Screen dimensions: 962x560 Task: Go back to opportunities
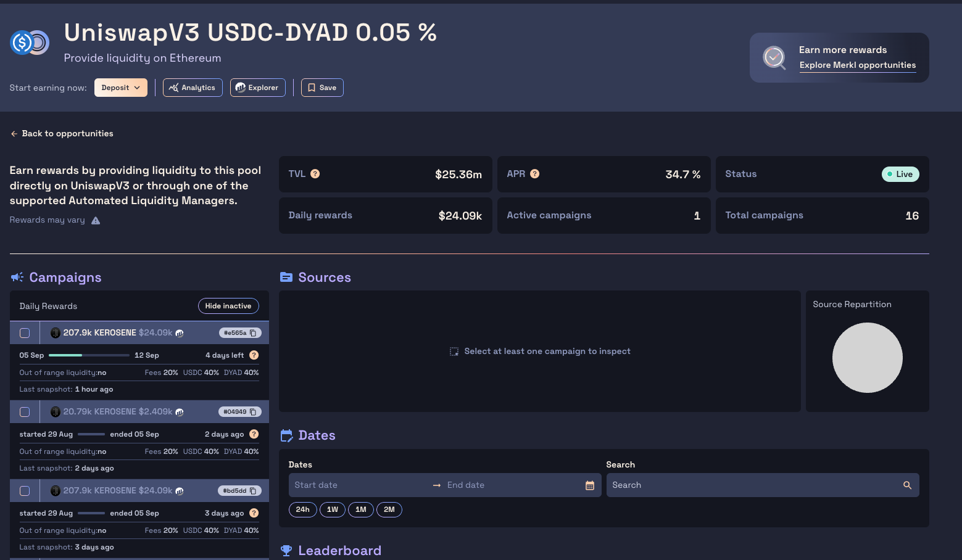[62, 134]
